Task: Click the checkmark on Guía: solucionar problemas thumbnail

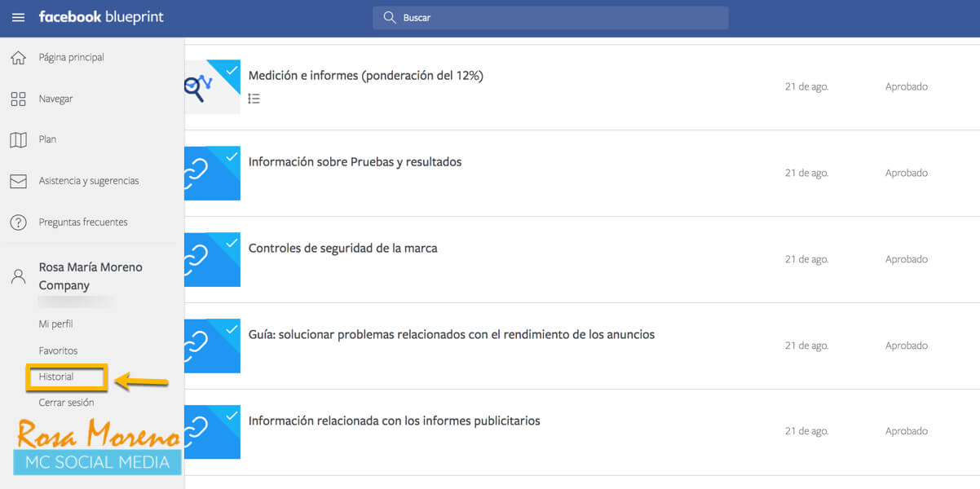Action: tap(231, 328)
